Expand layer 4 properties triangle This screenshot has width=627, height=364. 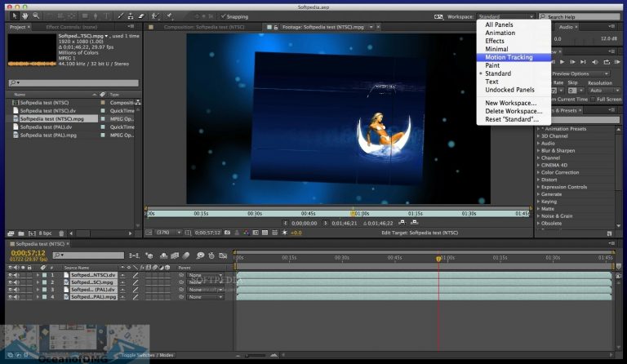(x=38, y=297)
